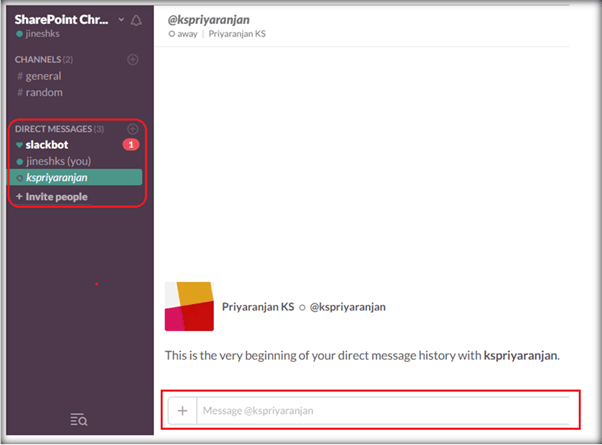This screenshot has height=445, width=602.
Task: Click the away status in header
Action: coord(183,34)
